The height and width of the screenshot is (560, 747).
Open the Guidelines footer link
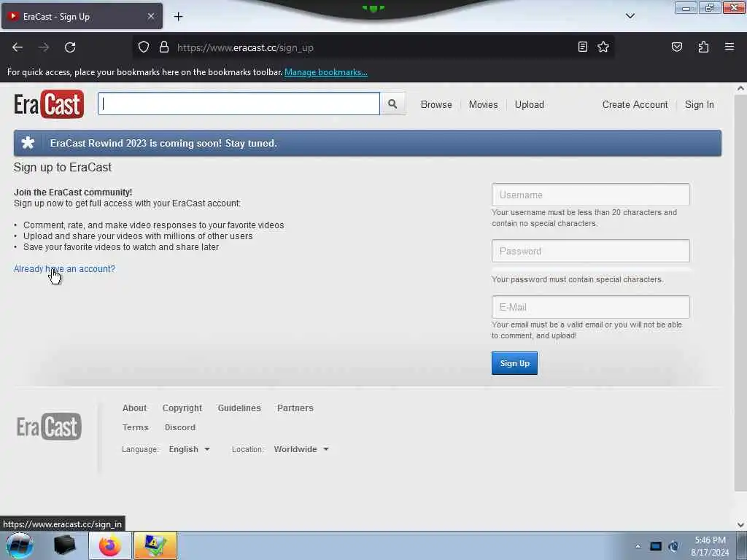click(239, 408)
